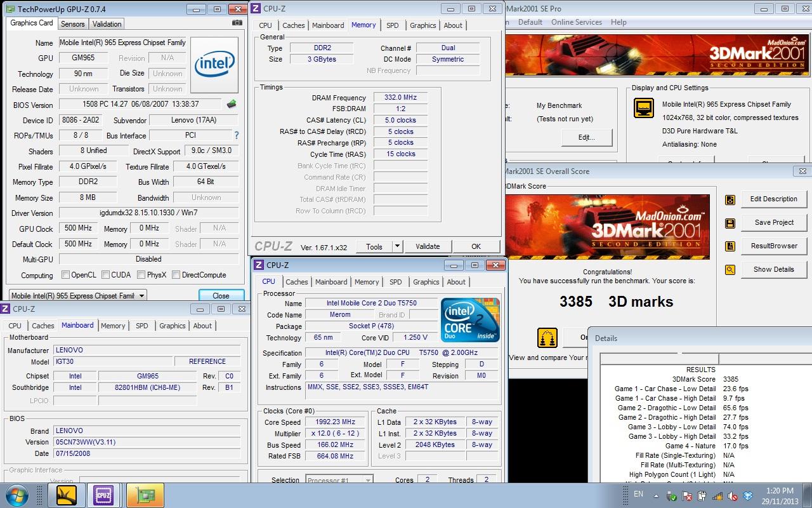Click the BIOS Version value 05CN73WW(V3.11)
This screenshot has width=812, height=508.
[x=147, y=442]
